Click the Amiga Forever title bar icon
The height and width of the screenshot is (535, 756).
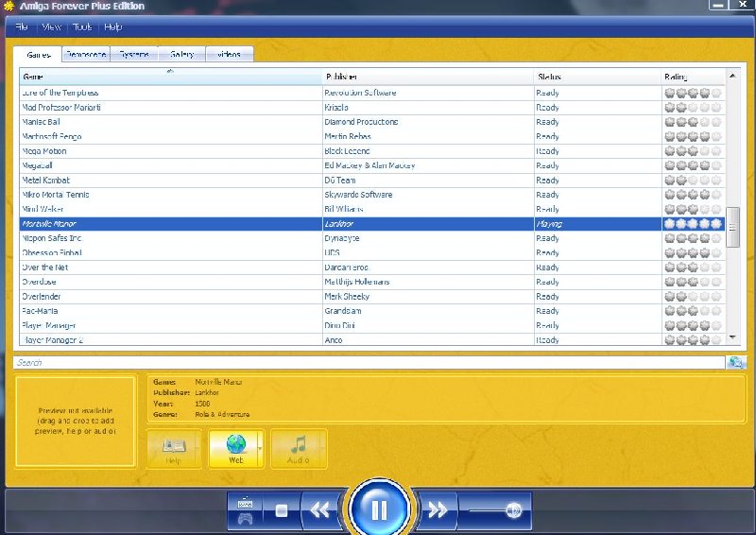(9, 7)
